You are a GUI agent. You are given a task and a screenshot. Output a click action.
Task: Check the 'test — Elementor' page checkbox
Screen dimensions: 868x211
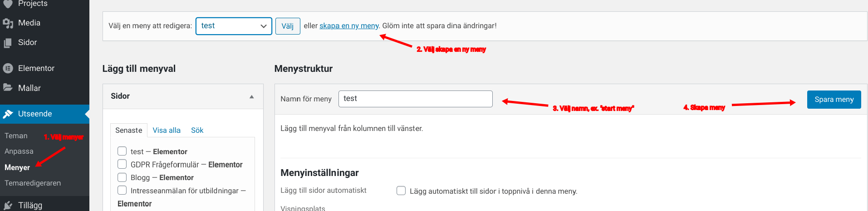coord(122,151)
